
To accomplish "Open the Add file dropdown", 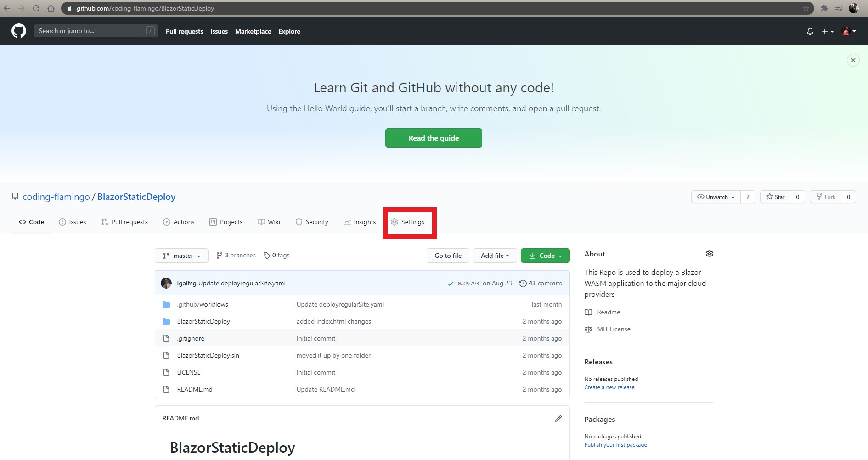I will (495, 256).
